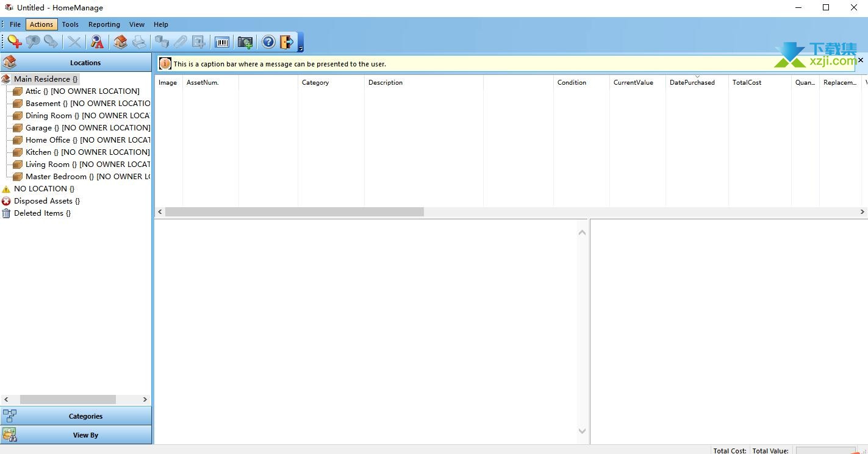
Task: Click the camera add photo icon
Action: click(245, 42)
